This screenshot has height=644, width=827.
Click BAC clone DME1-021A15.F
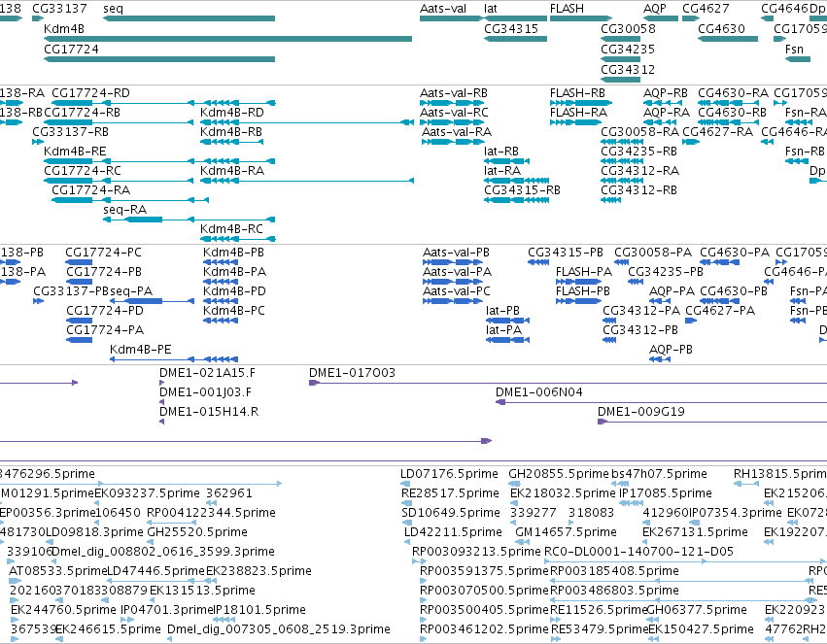(207, 373)
